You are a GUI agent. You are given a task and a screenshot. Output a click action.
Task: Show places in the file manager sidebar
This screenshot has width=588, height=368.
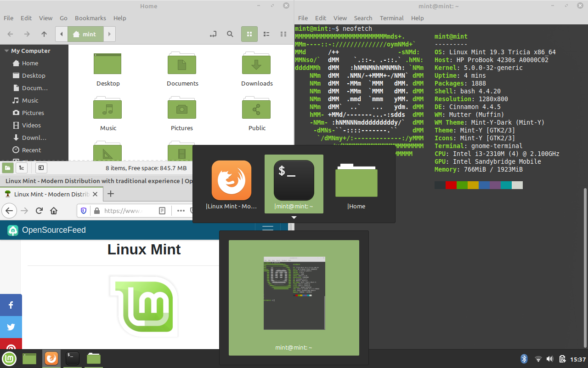coord(8,168)
